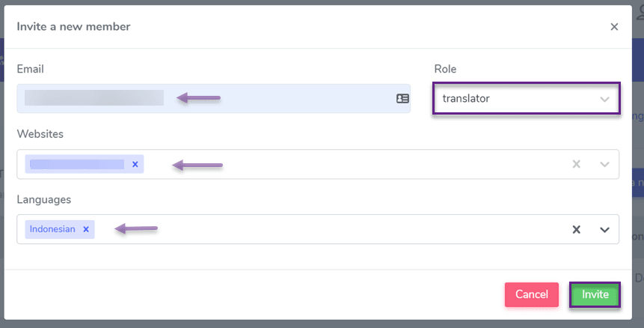Remove the Indonesian language tag
The height and width of the screenshot is (328, 644).
click(x=86, y=229)
